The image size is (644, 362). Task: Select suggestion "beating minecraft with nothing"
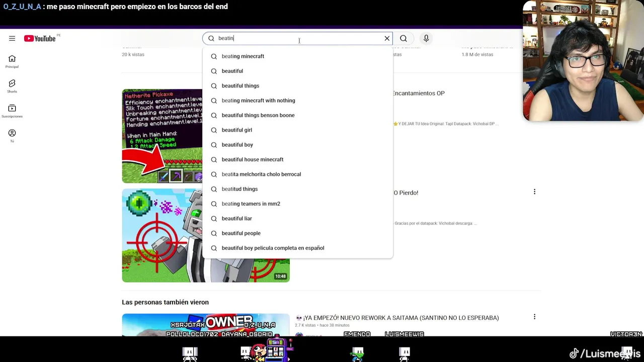(x=297, y=101)
